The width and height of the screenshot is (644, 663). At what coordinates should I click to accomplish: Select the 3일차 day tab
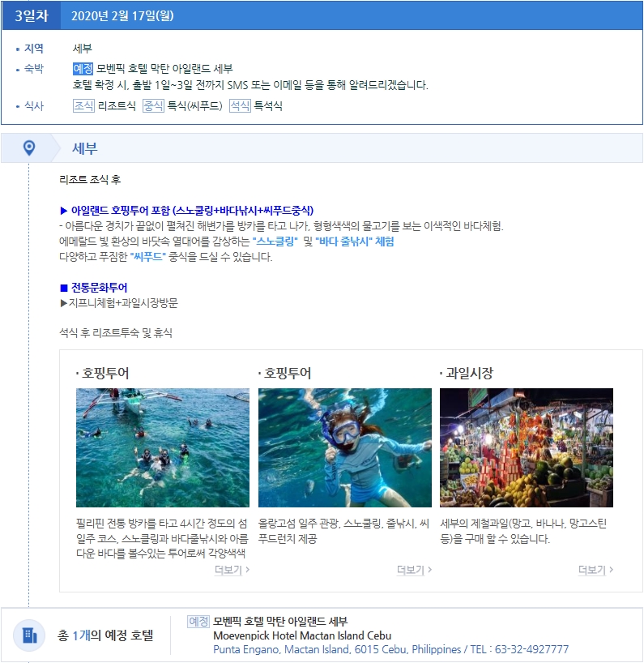pos(31,15)
